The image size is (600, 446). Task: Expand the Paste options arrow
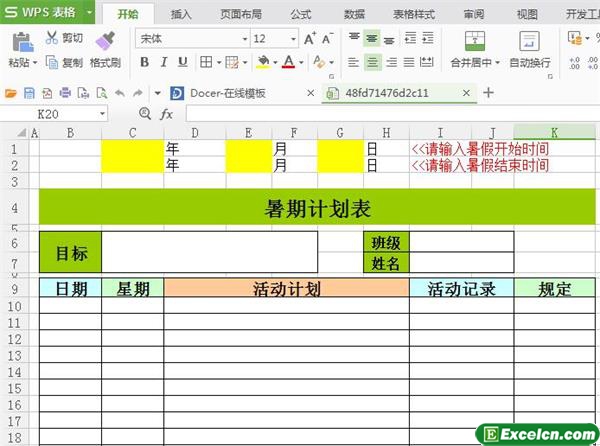pyautogui.click(x=34, y=62)
